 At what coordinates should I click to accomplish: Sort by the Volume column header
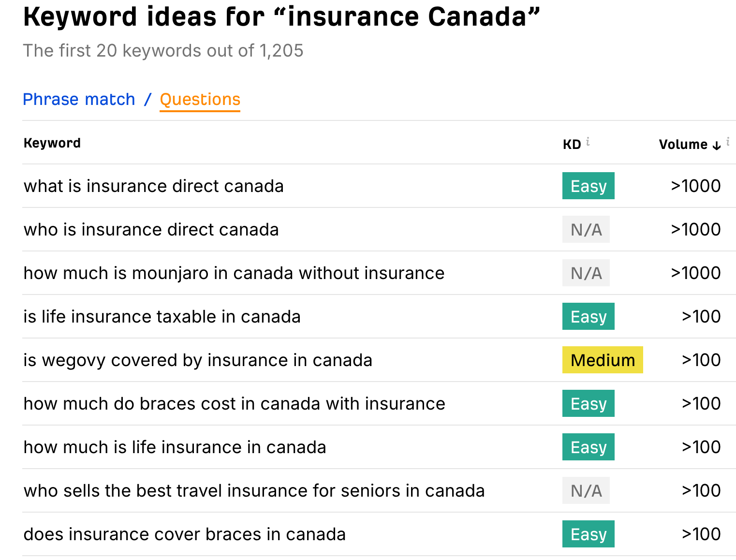683,145
